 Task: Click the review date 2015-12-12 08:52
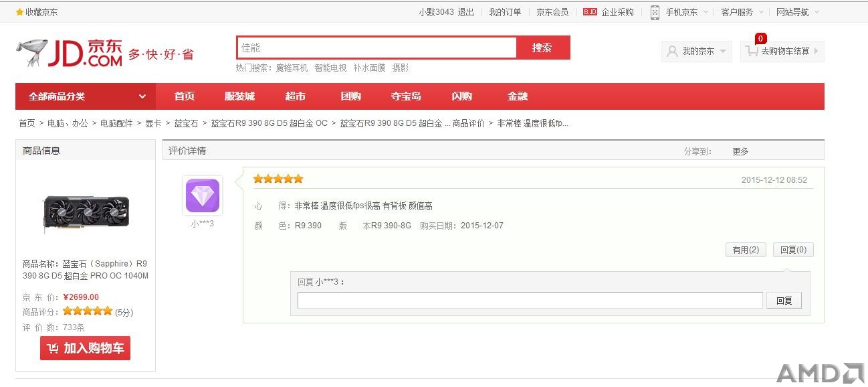774,180
